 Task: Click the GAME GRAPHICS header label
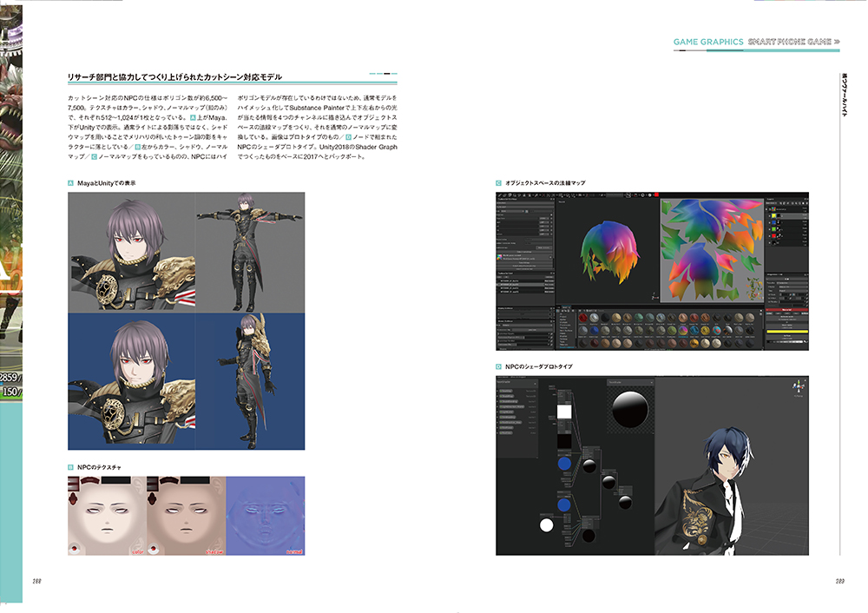(x=708, y=42)
